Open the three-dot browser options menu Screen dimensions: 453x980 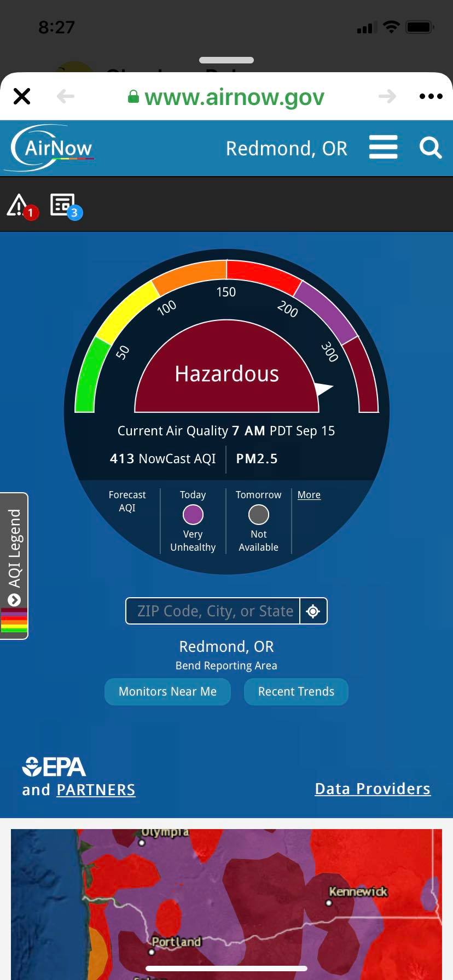point(431,96)
